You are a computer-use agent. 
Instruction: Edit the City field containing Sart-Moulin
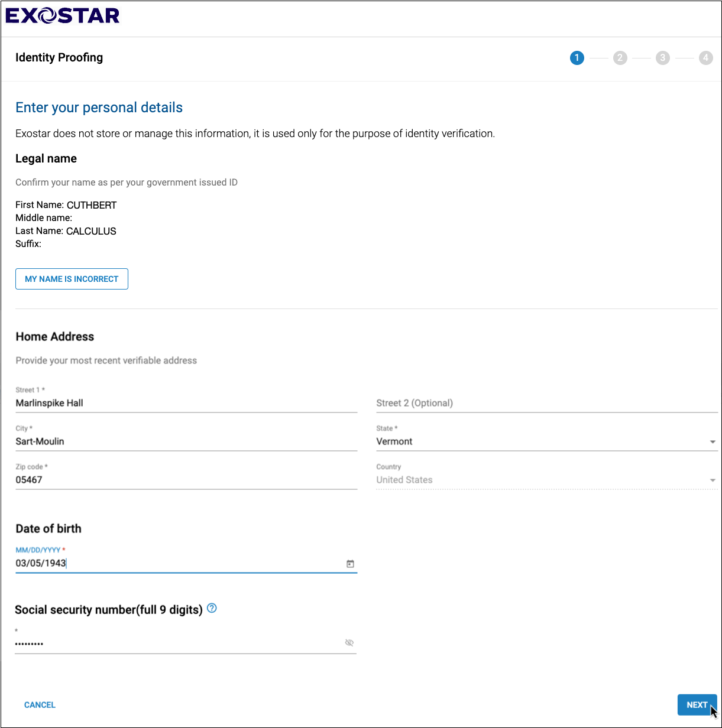pyautogui.click(x=186, y=441)
